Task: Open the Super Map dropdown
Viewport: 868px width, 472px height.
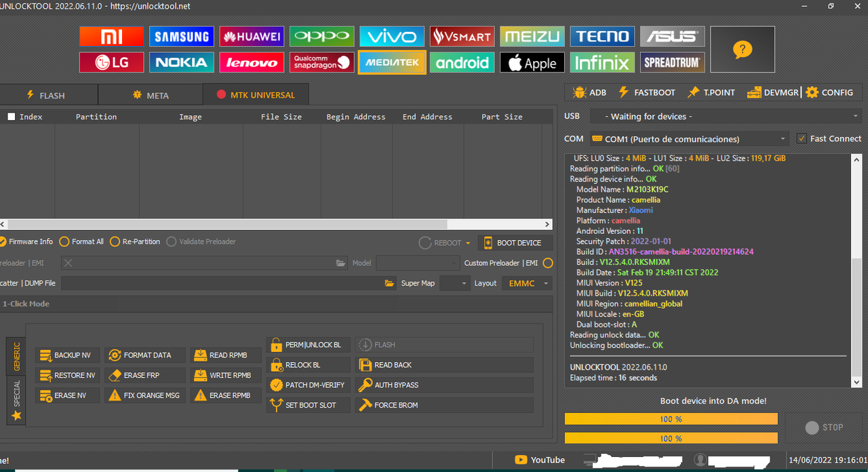Action: (454, 283)
